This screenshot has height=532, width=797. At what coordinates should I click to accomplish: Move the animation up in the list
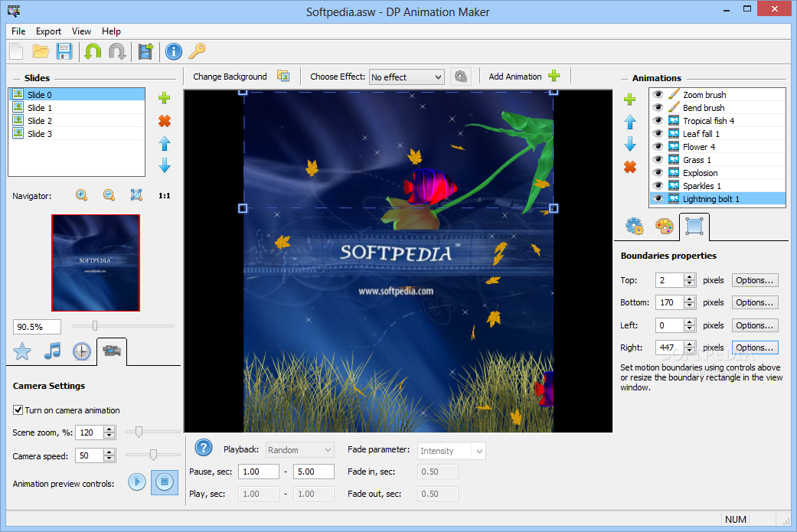(x=630, y=122)
